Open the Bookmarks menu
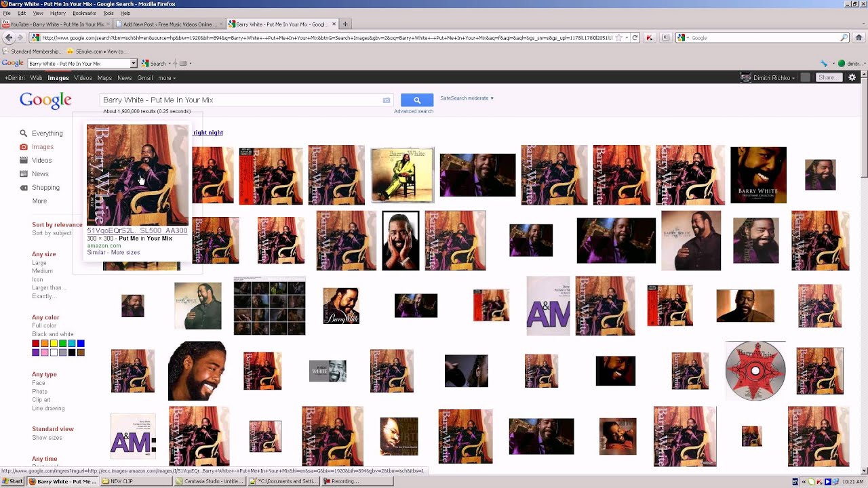The height and width of the screenshot is (488, 868). click(84, 13)
